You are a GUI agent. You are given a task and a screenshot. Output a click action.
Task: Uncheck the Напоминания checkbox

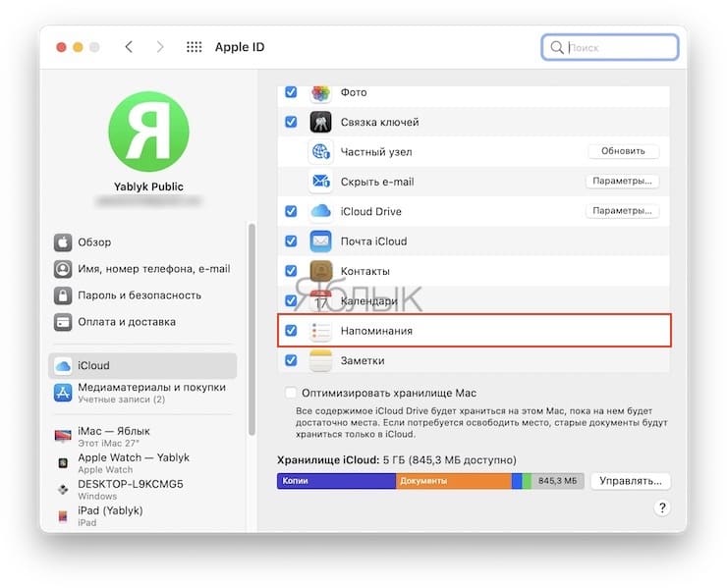coord(291,331)
